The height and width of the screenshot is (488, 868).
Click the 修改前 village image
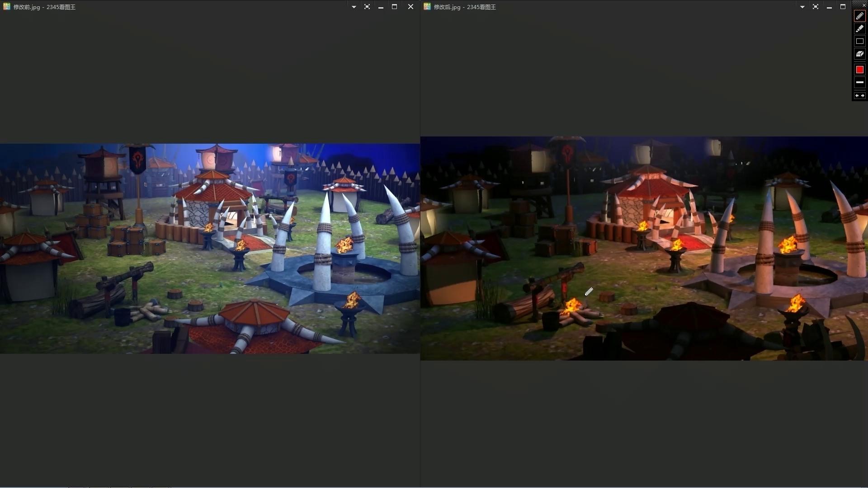point(210,249)
